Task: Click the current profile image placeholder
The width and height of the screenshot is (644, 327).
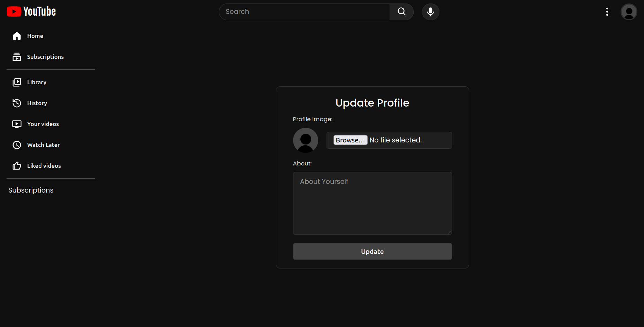Action: (305, 140)
